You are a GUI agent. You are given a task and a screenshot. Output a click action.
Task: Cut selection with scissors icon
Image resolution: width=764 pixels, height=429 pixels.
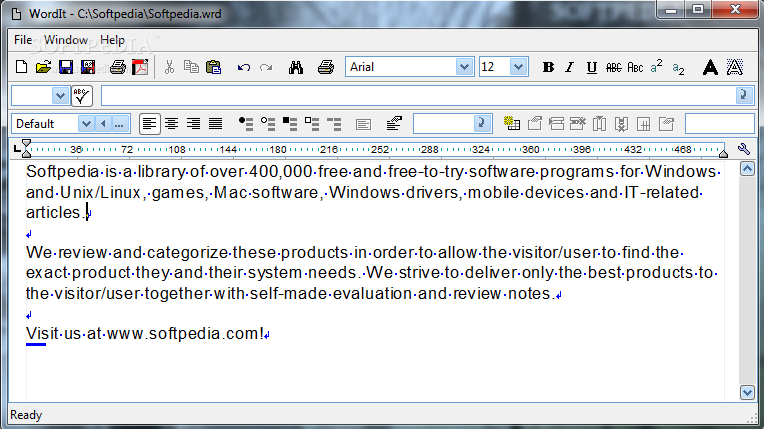169,67
